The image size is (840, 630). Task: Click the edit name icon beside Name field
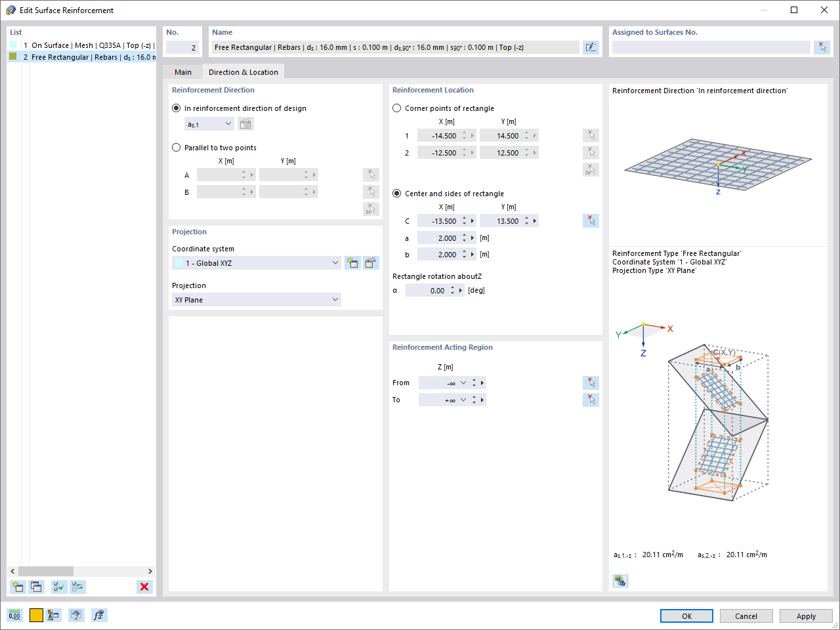[x=591, y=47]
